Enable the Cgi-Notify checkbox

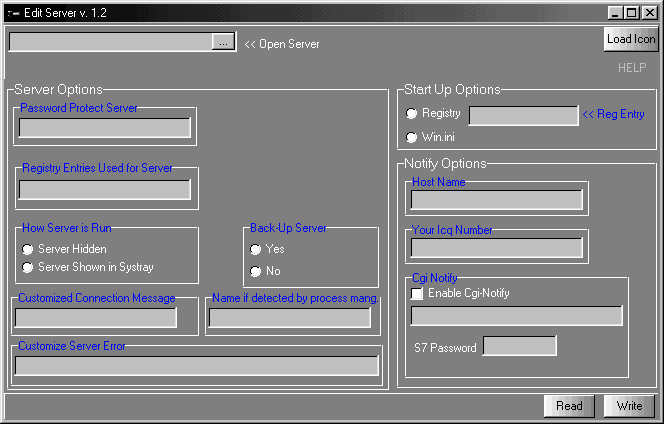[417, 294]
